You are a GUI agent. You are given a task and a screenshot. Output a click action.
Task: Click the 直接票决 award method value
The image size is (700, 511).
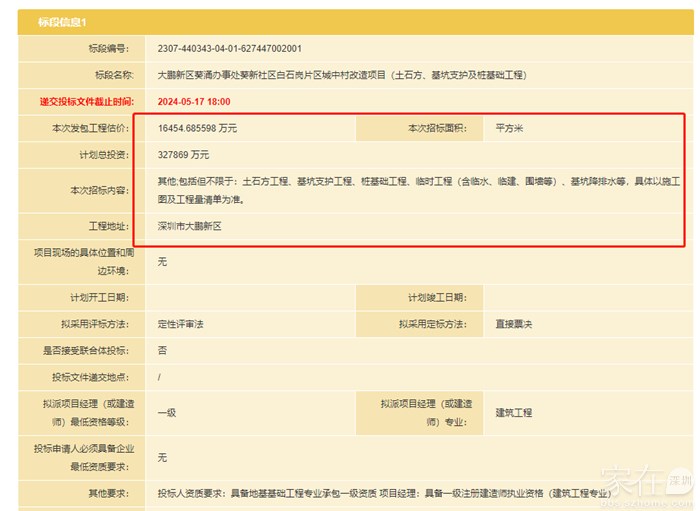click(514, 324)
